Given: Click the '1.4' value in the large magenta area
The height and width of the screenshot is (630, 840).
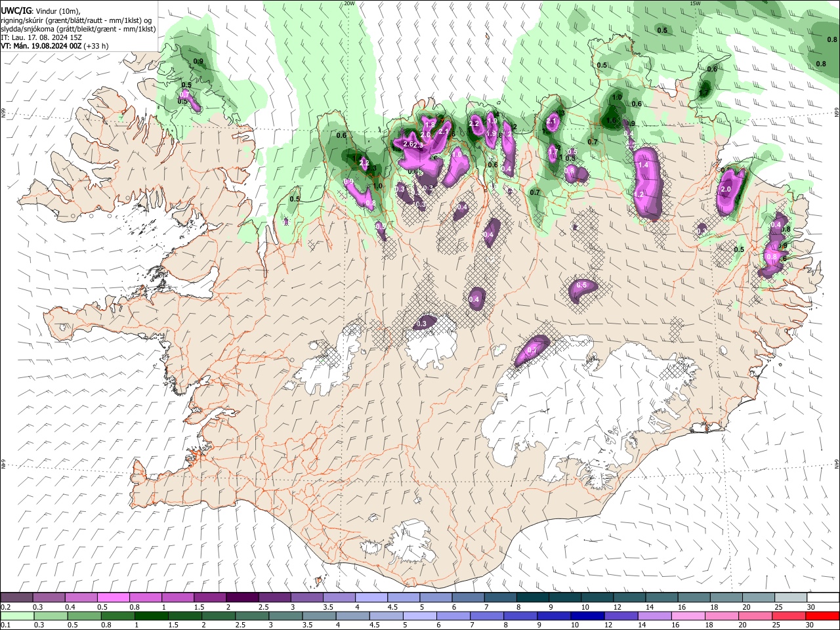Looking at the screenshot, I should pos(643,165).
